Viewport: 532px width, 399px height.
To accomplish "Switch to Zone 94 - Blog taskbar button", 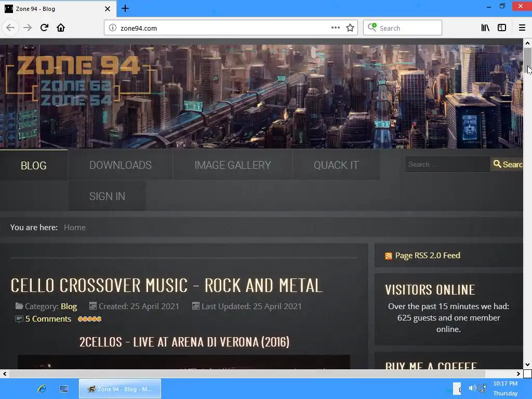I will pyautogui.click(x=120, y=389).
